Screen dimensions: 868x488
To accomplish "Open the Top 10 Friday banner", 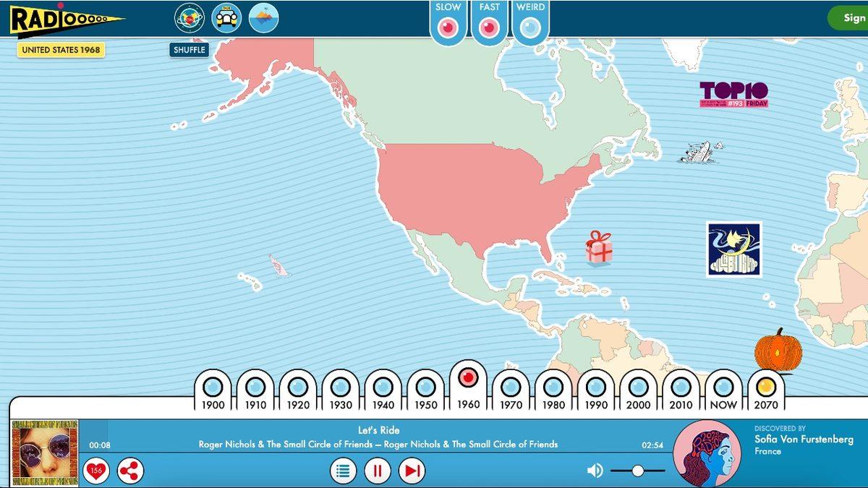I will tap(733, 95).
